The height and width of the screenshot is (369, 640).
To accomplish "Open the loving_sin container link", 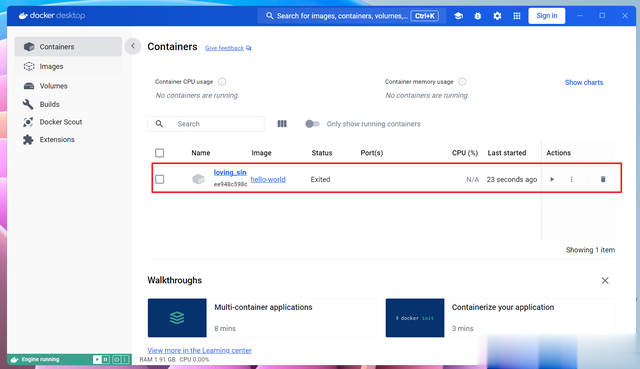I will (230, 172).
